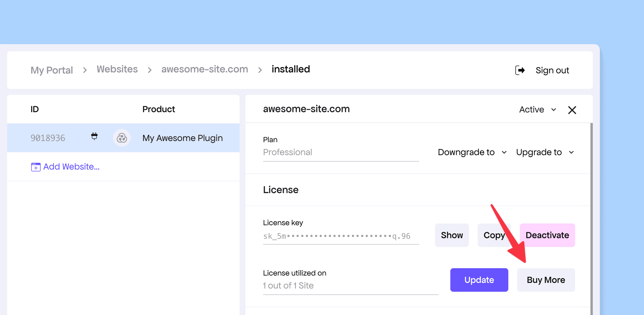This screenshot has width=644, height=315.
Task: Click Buy More licenses button
Action: (x=546, y=280)
